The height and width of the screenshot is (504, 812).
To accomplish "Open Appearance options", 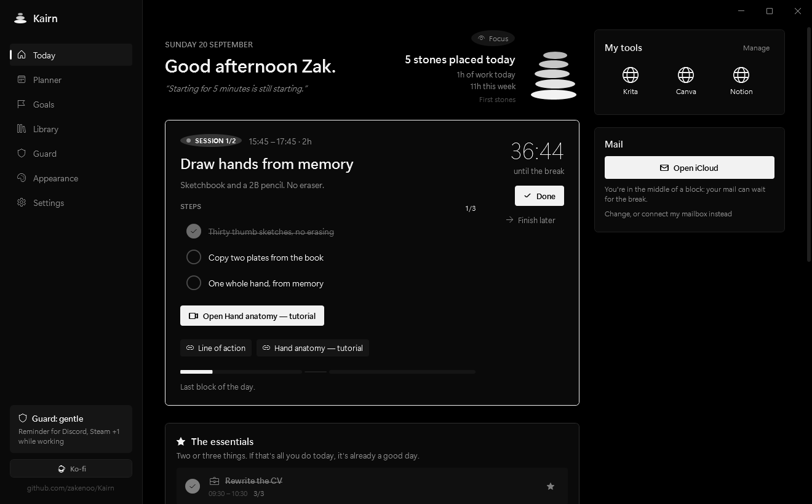I will pos(71,178).
